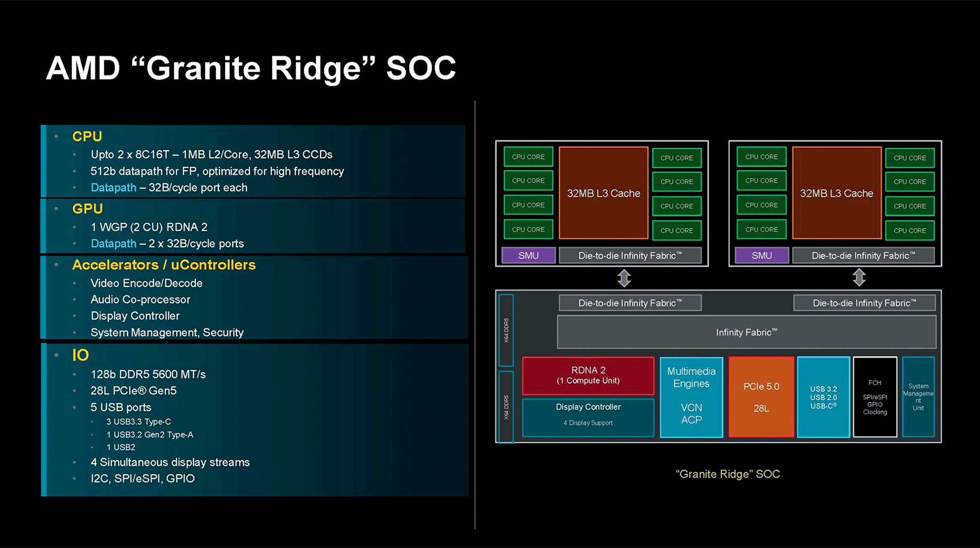Click the "Granite Ridge" SOC diagram caption
Image resolution: width=980 pixels, height=548 pixels.
[728, 474]
